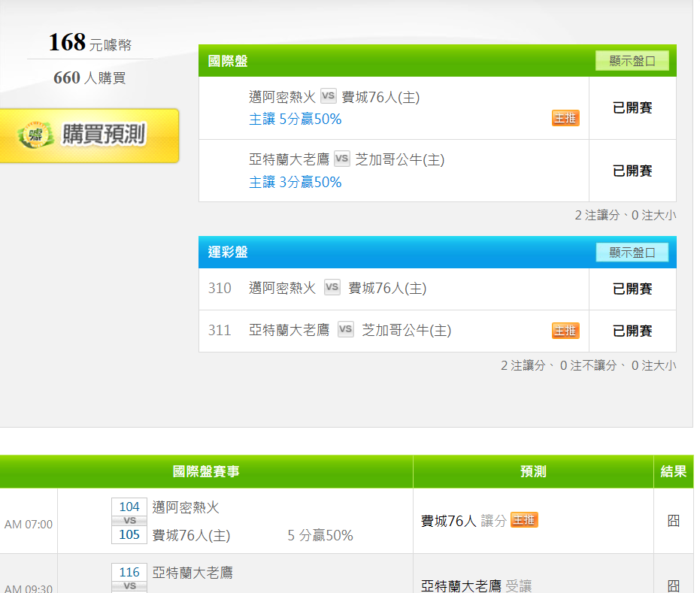
Task: Click the 囧 result icon for the 76ers prediction
Action: (673, 521)
